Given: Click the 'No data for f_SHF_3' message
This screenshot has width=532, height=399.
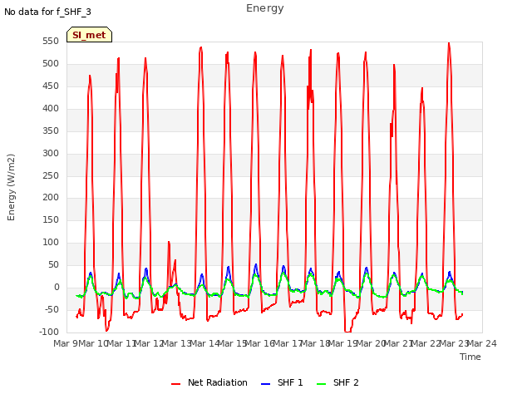Looking at the screenshot, I should [x=48, y=12].
